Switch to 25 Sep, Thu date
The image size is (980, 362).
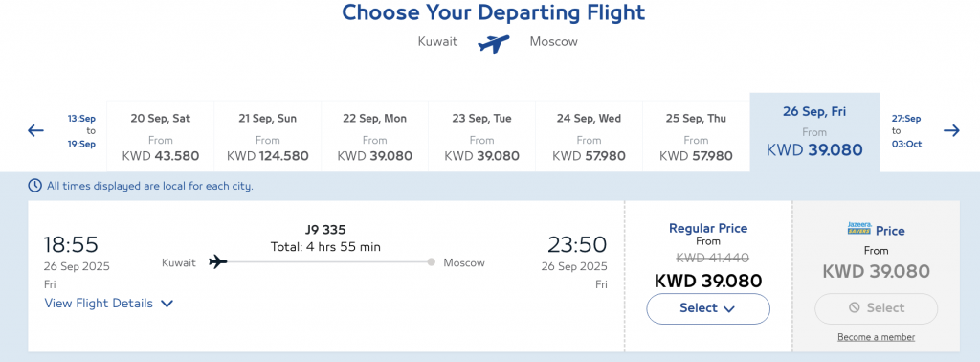coord(696,136)
